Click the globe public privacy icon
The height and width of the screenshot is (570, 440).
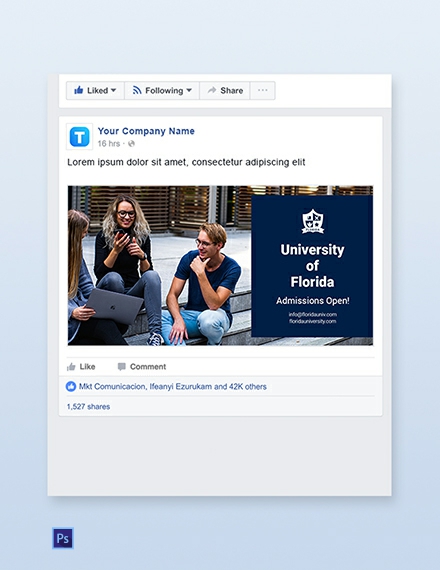[131, 144]
